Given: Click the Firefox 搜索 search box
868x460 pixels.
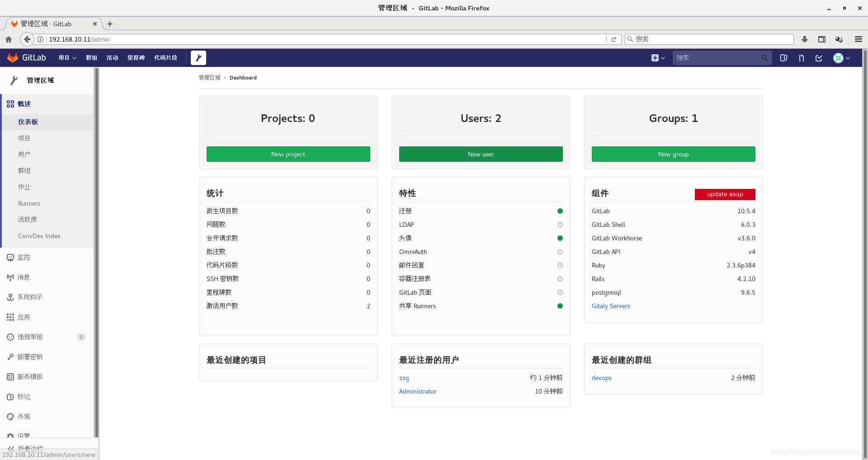Looking at the screenshot, I should pyautogui.click(x=709, y=39).
